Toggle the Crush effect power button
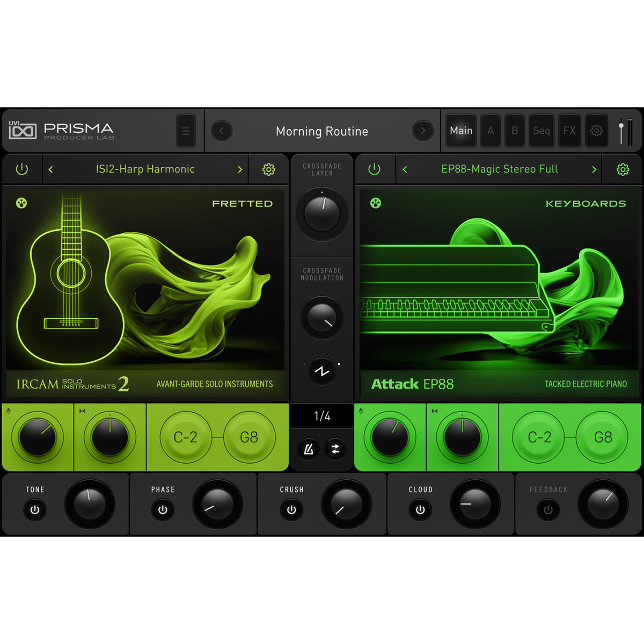The image size is (644, 644). pyautogui.click(x=291, y=510)
